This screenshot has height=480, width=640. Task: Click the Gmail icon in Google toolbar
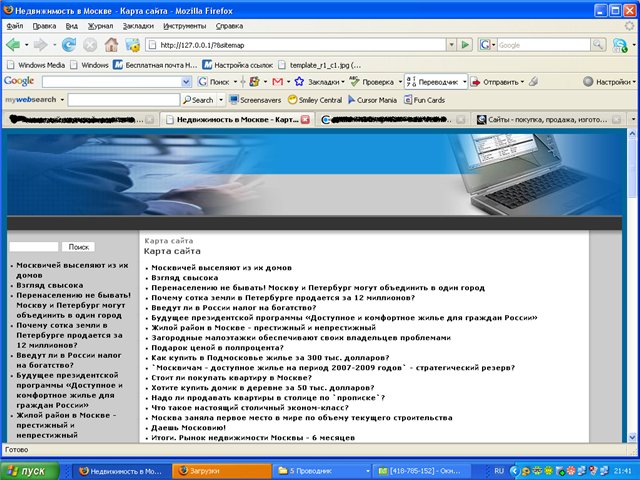pos(278,82)
